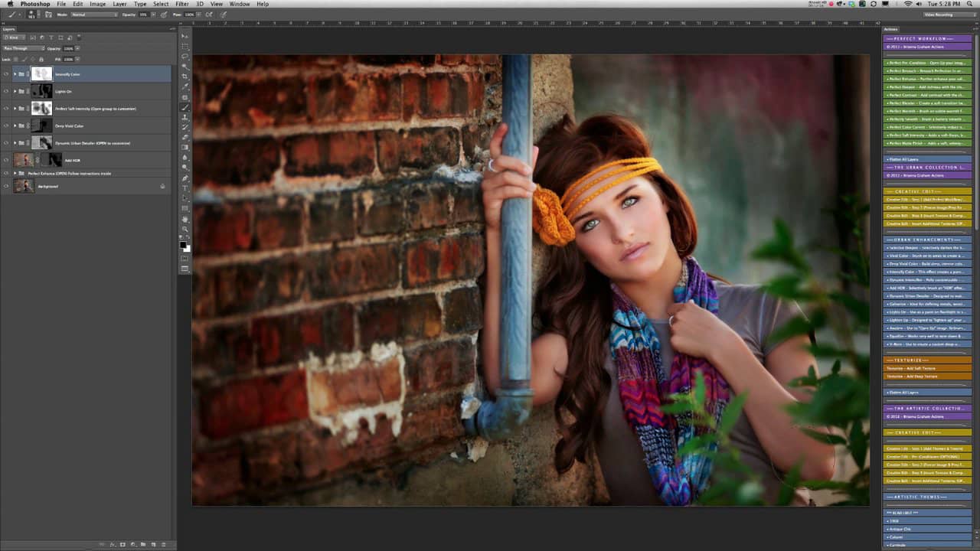Open the layer Fill slider arrow
Image resolution: width=980 pixels, height=551 pixels.
77,59
